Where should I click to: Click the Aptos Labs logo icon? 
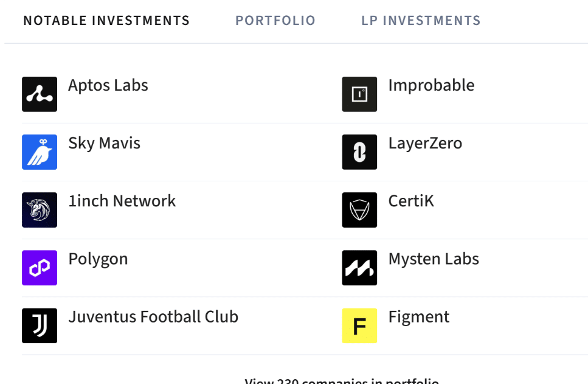click(39, 94)
